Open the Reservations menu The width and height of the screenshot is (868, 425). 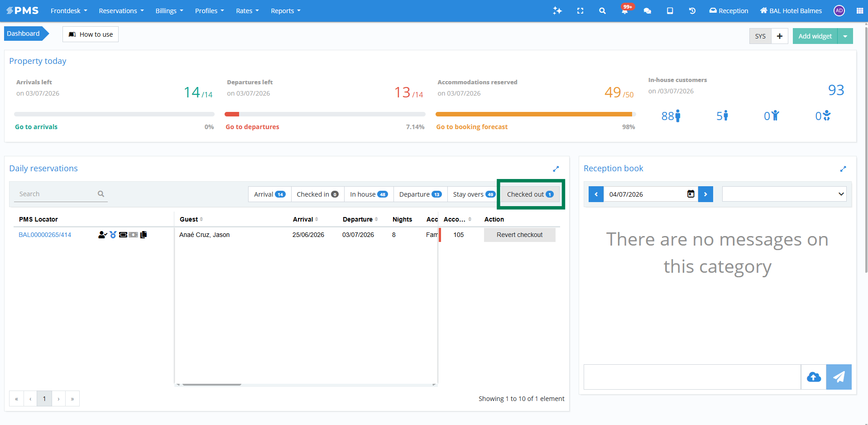pos(121,11)
